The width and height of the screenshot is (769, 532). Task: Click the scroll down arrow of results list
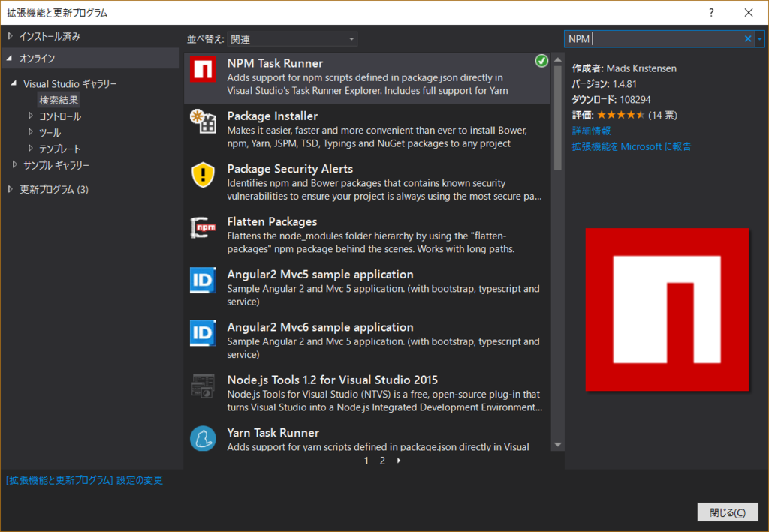click(x=558, y=445)
